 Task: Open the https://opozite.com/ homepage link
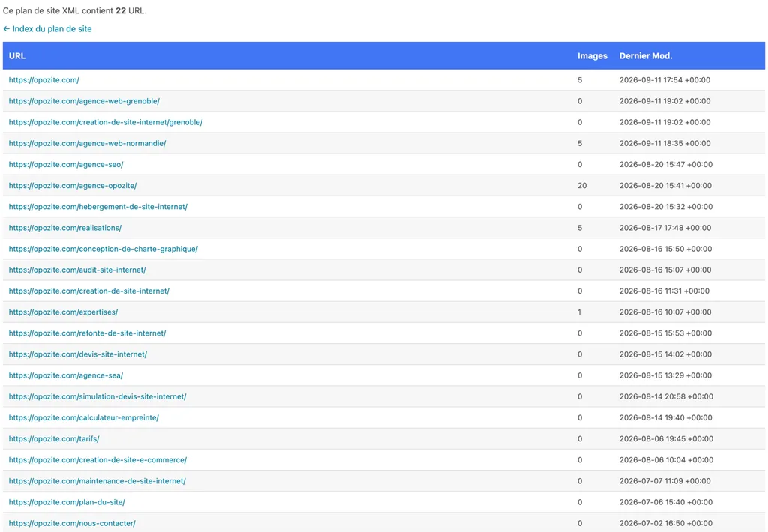(x=44, y=79)
